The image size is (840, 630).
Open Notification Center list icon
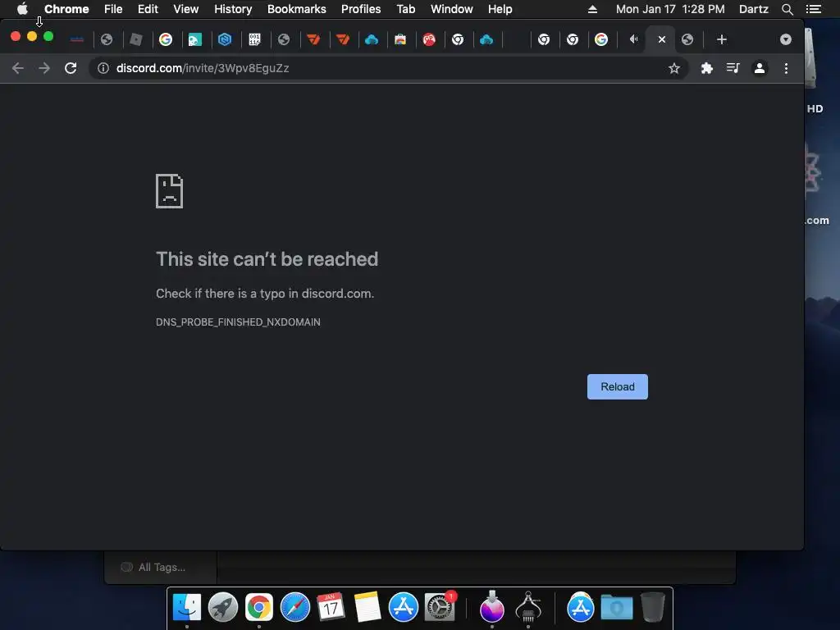813,9
